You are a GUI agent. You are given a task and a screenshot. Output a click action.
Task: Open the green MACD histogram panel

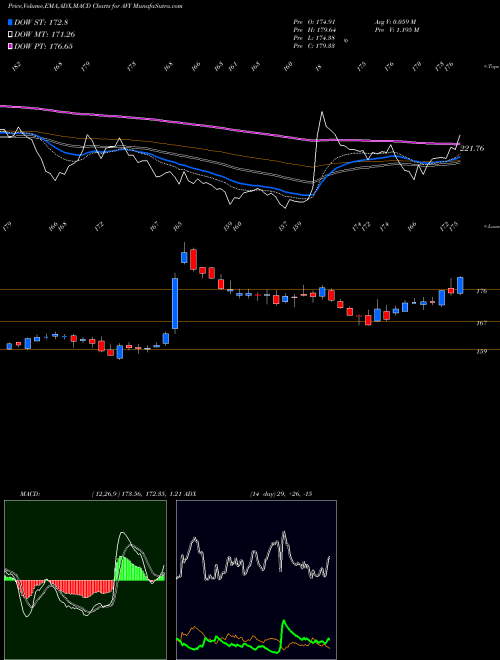coord(85,580)
